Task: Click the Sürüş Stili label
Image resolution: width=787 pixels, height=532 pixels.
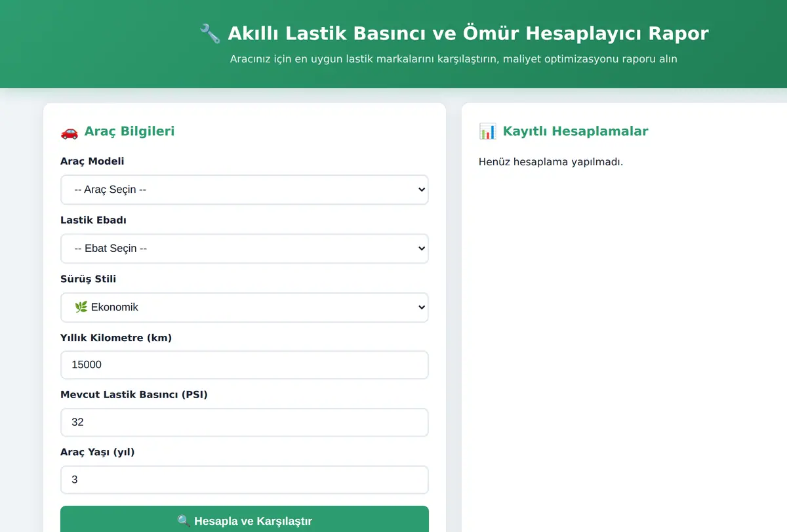Action: [88, 279]
